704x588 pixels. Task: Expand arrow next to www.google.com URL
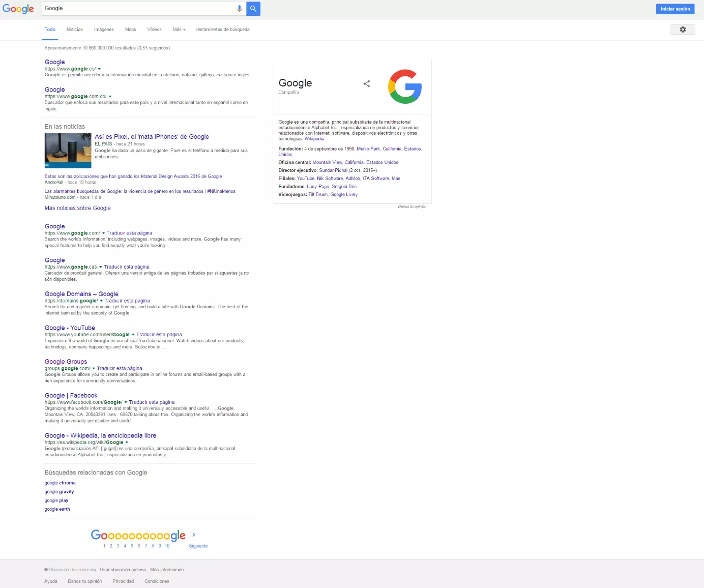click(x=103, y=233)
